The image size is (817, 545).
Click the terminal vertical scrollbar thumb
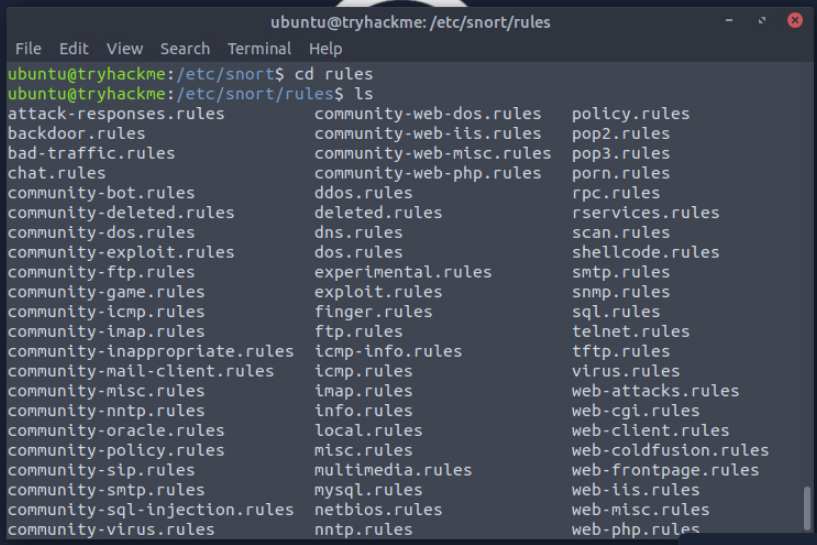pyautogui.click(x=807, y=508)
